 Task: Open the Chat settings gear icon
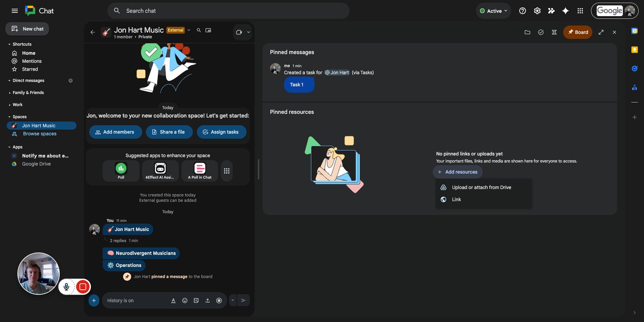(x=537, y=11)
